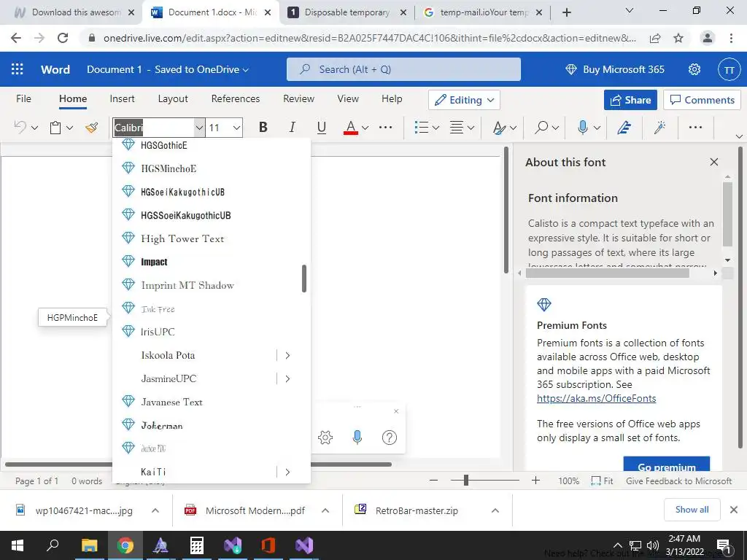747x560 pixels.
Task: Open the aka.ms/OfficeFonts link
Action: coord(597,399)
